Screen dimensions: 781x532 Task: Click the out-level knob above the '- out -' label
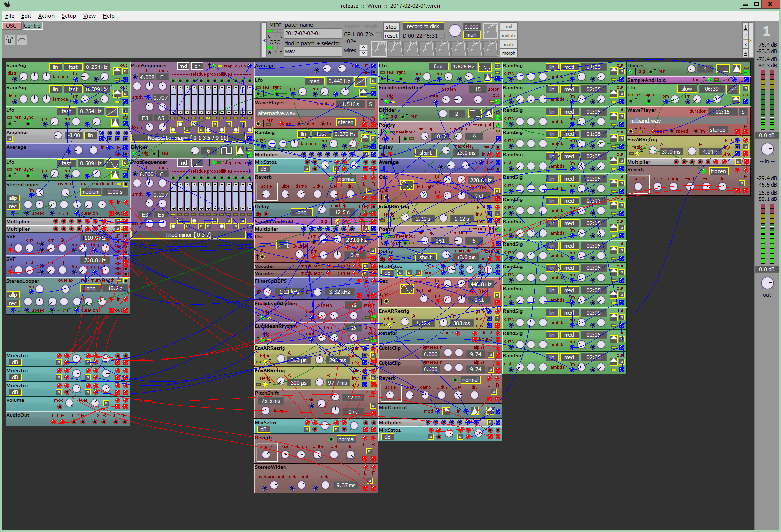pos(767,283)
